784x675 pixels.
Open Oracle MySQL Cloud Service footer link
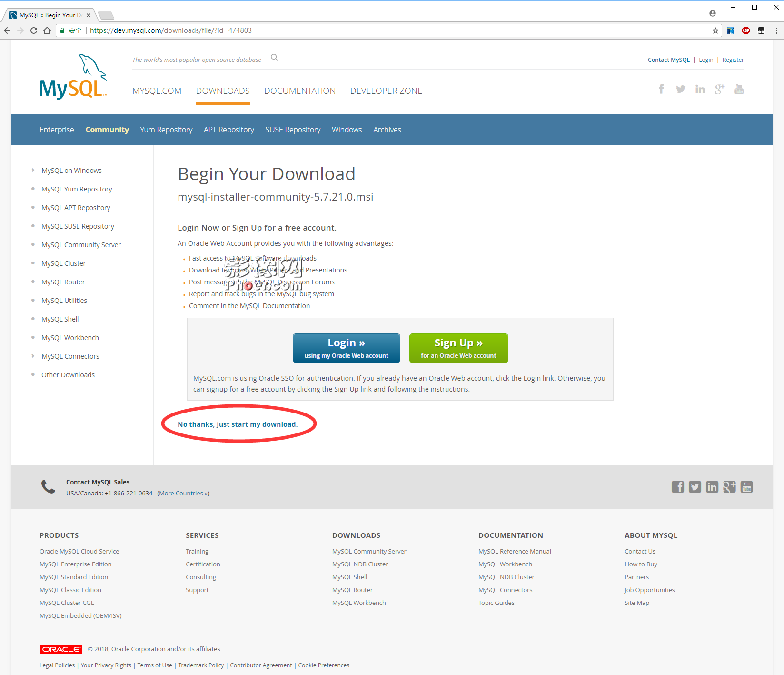pos(79,552)
